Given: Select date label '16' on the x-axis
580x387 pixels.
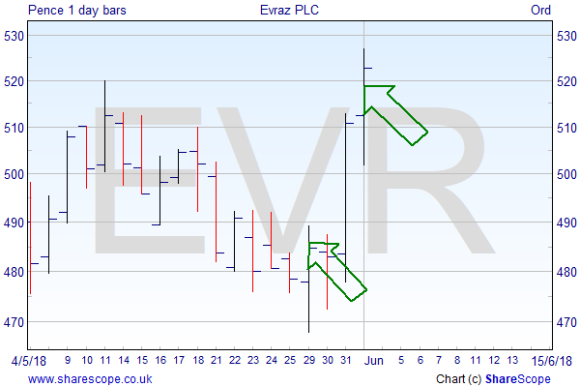Looking at the screenshot, I should pos(161,360).
